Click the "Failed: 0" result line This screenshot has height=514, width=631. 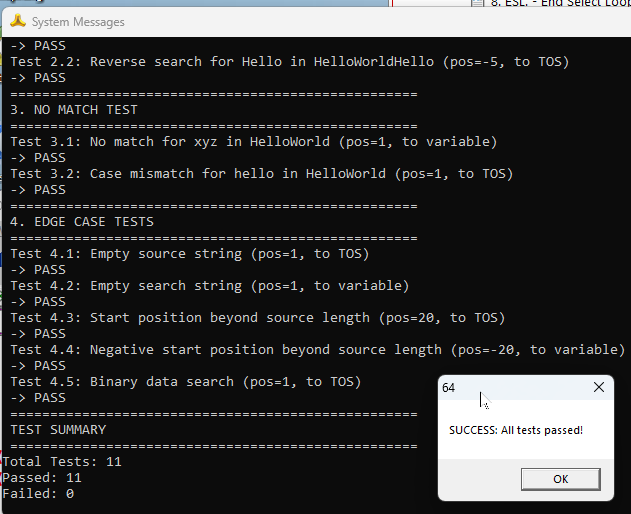click(x=38, y=494)
